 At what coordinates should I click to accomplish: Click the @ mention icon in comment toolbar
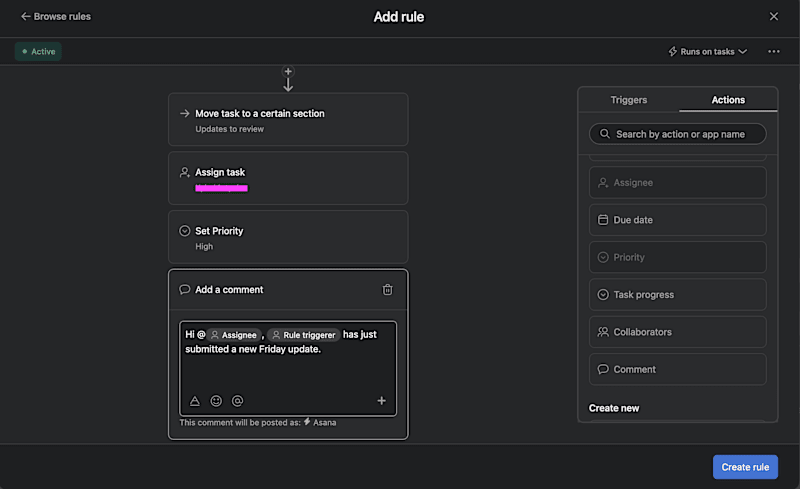(x=237, y=401)
